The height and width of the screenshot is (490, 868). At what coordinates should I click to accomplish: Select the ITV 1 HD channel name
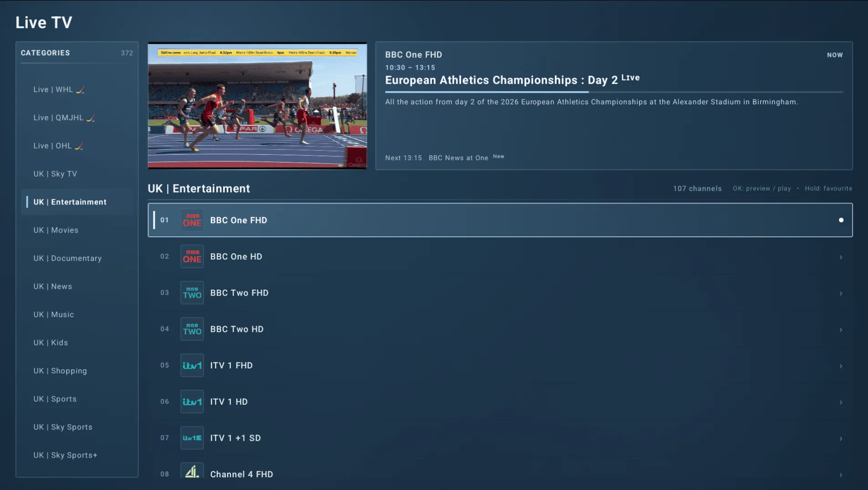click(x=228, y=402)
